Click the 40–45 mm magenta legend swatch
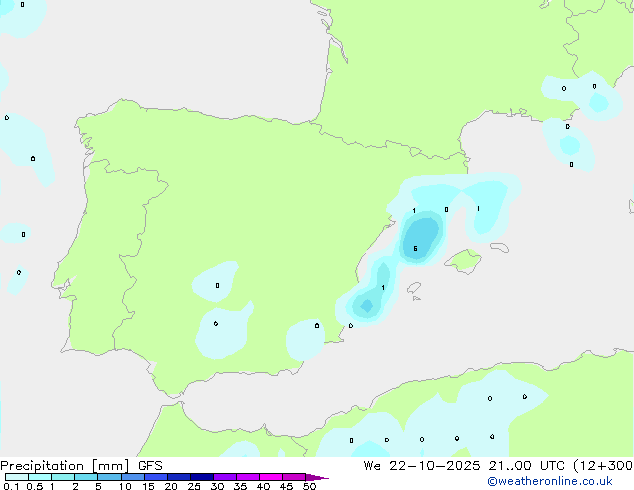The width and height of the screenshot is (634, 490). click(271, 477)
